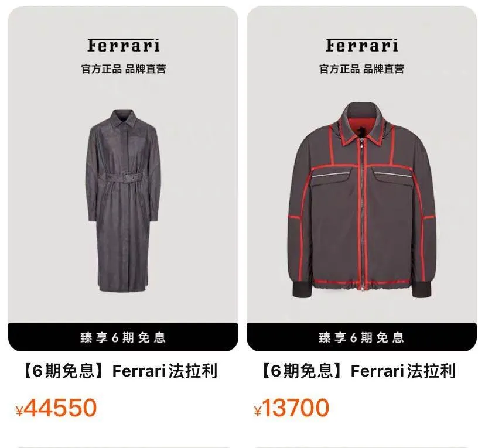This screenshot has width=485, height=448.
Task: Click the Ferrari logo above the jacket
Action: coord(361,45)
